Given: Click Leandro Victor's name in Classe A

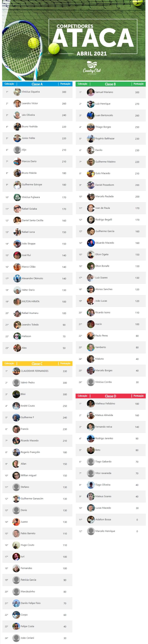Looking at the screenshot, I should point(30,103).
